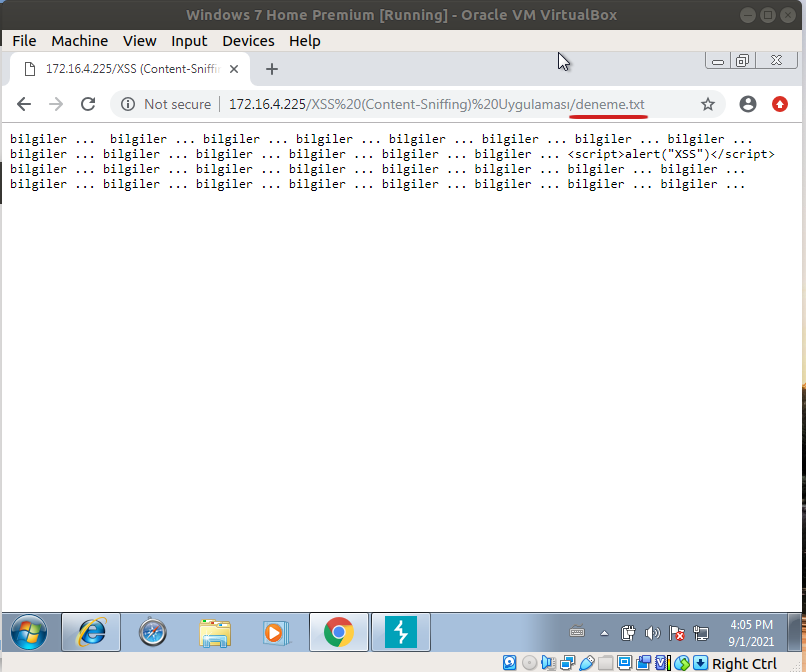Open the network tray icon

[701, 632]
